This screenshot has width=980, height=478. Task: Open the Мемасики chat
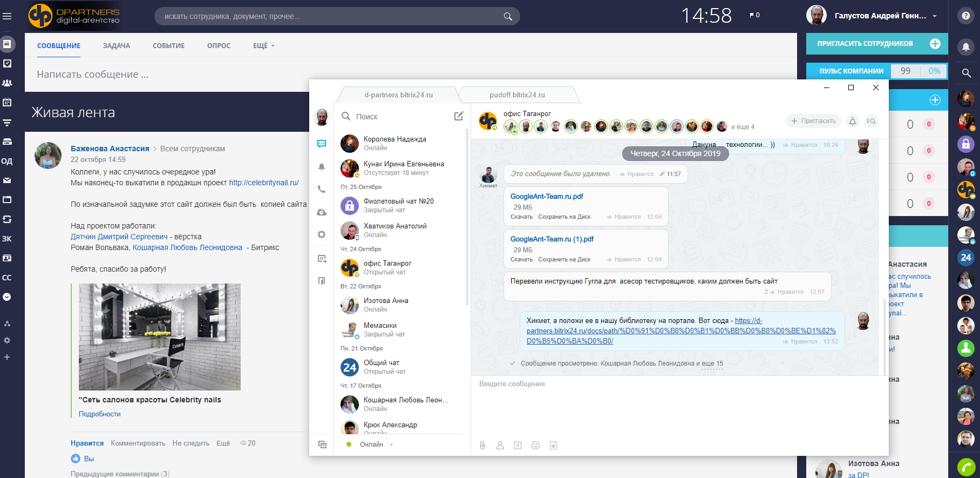pos(400,329)
